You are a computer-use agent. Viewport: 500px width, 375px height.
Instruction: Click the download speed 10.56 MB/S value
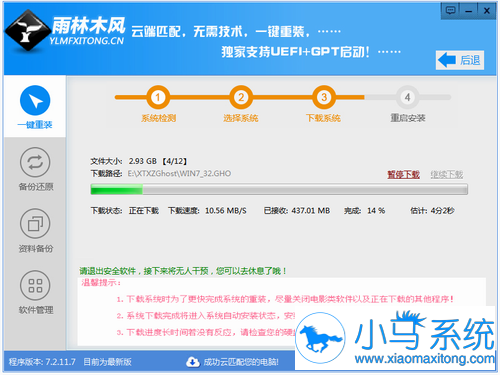226,211
